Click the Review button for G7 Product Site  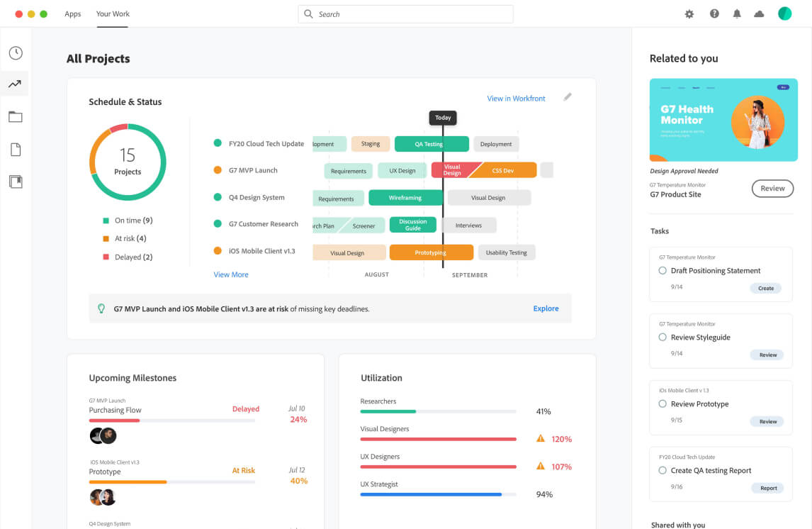(x=772, y=189)
